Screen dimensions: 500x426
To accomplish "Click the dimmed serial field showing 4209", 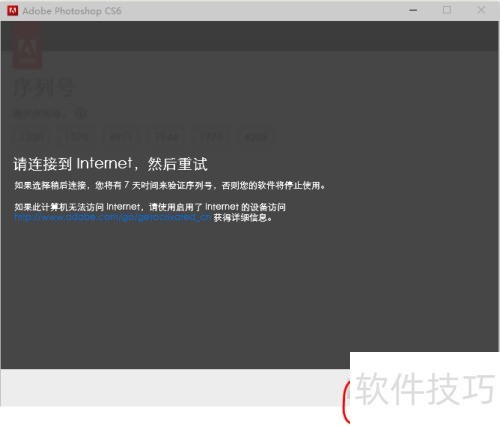I will point(256,137).
